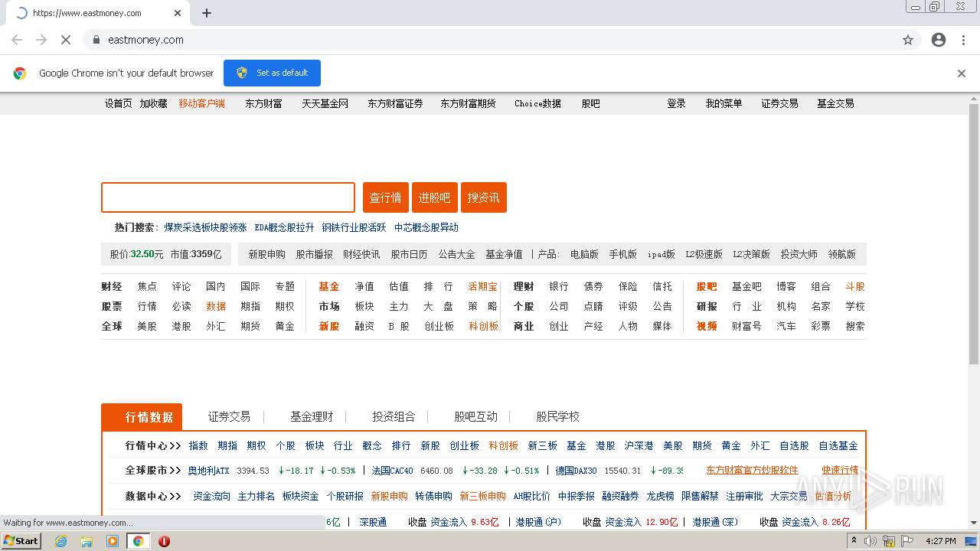Switch to the 股民学校 tab
The image size is (980, 551).
[557, 417]
